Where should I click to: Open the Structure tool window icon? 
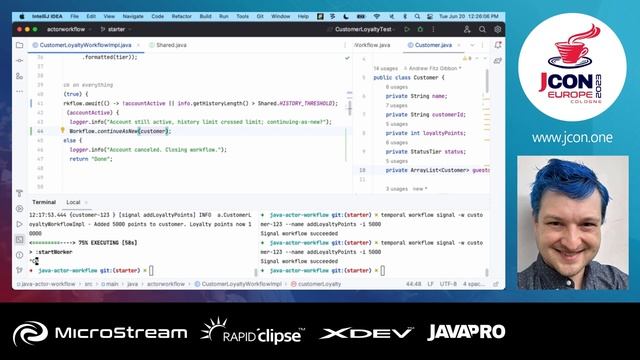[19, 76]
